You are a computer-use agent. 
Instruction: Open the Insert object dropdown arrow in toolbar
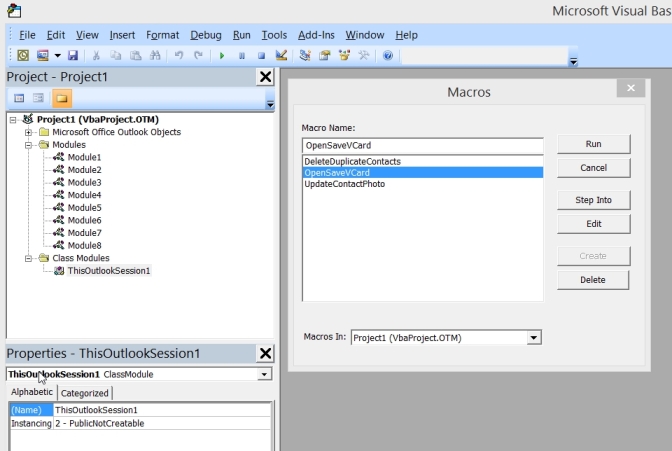(57, 55)
